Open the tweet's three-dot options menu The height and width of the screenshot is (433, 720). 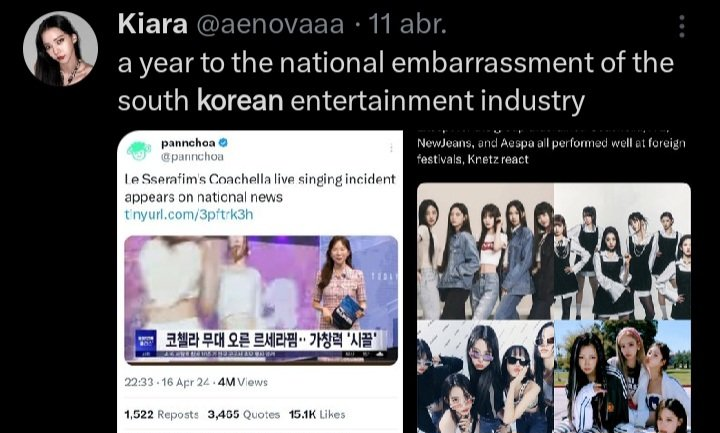(682, 26)
